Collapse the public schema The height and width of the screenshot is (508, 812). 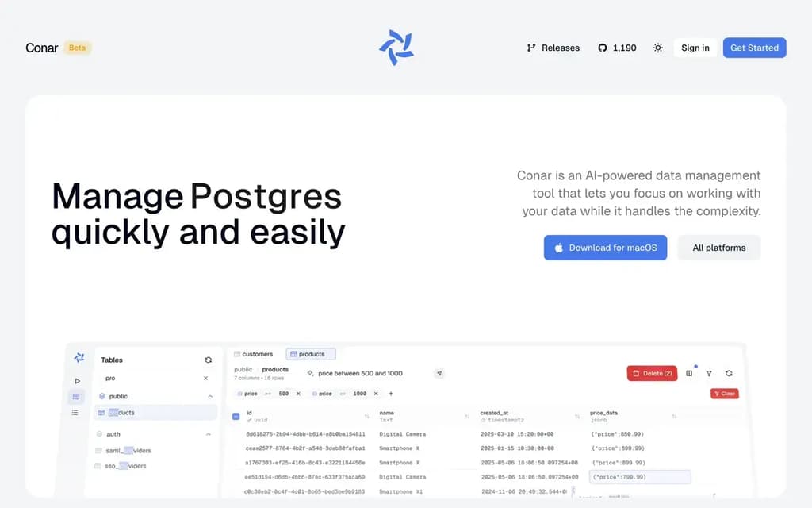tap(209, 397)
